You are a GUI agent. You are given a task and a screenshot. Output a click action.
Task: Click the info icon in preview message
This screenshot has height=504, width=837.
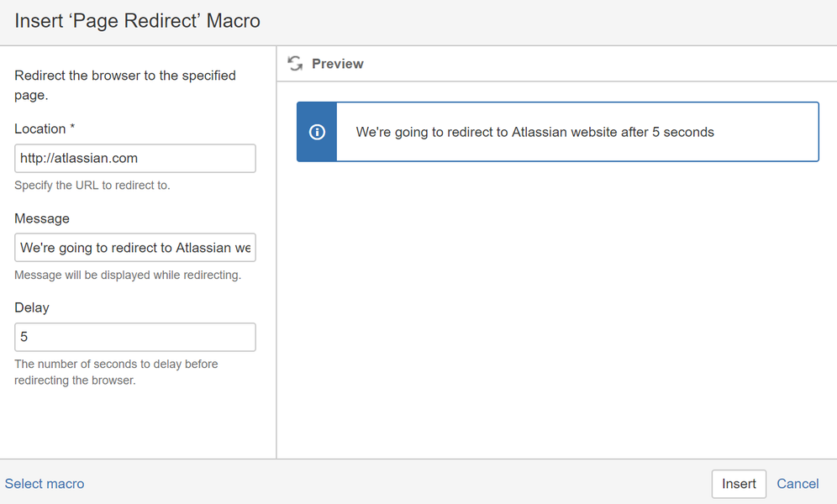tap(317, 132)
